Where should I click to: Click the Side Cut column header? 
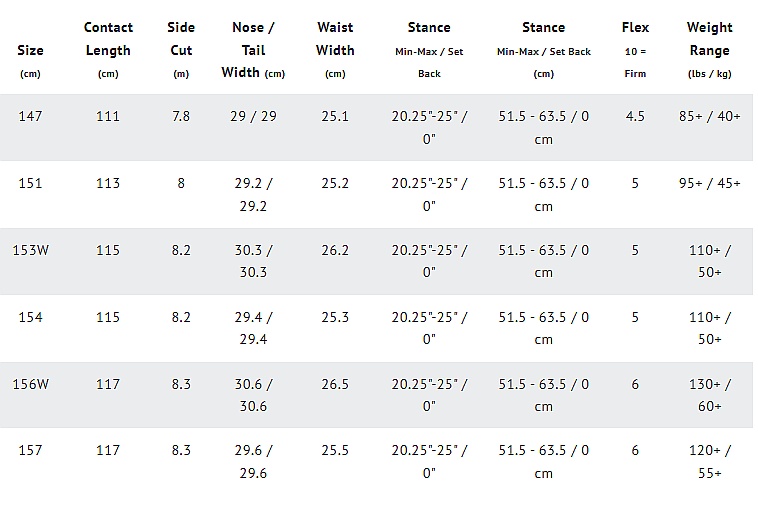coord(181,50)
